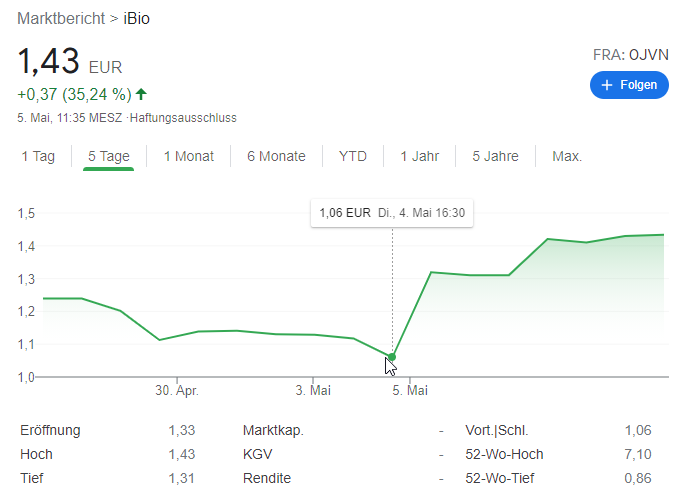679x502 pixels.
Task: Click the 30. Apr. axis label
Action: tap(177, 390)
